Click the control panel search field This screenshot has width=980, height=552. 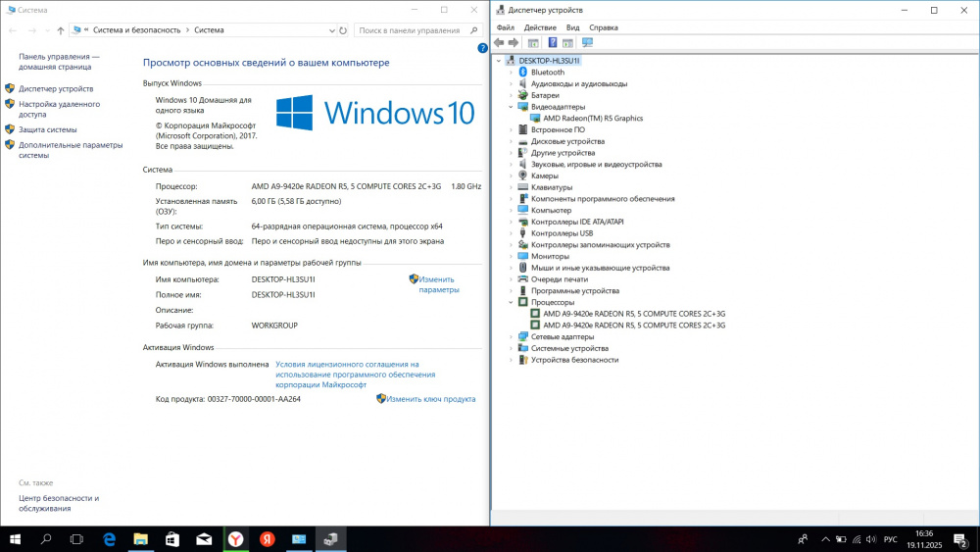[x=410, y=30]
